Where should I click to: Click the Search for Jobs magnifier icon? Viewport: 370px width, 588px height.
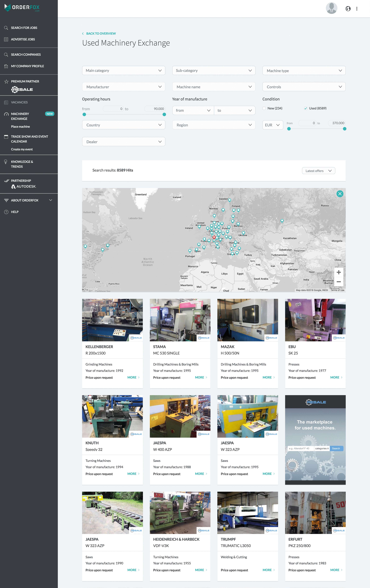pyautogui.click(x=6, y=28)
